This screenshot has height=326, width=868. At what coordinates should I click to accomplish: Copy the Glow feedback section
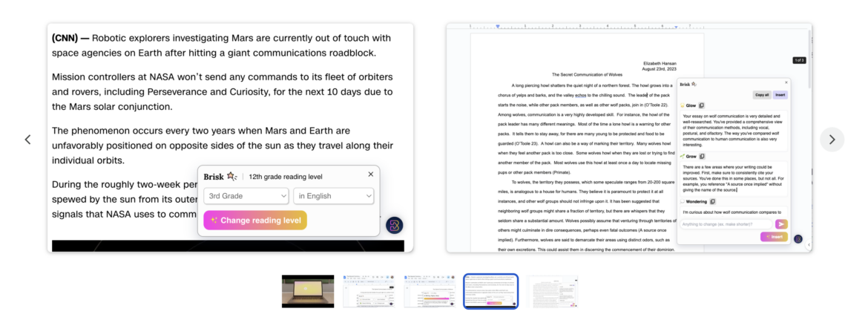(702, 105)
